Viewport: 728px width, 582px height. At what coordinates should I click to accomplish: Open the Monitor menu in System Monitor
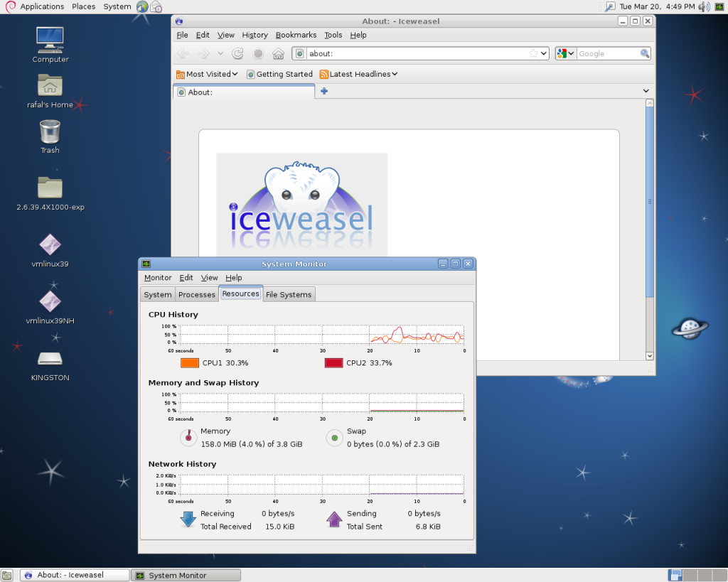pyautogui.click(x=158, y=278)
